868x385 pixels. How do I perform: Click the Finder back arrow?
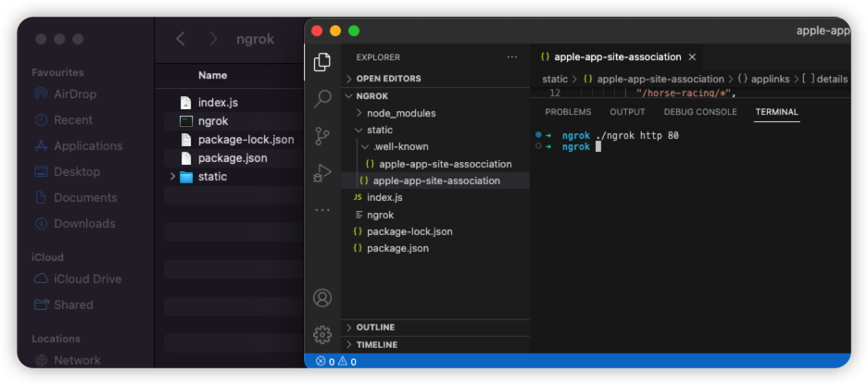pyautogui.click(x=180, y=39)
